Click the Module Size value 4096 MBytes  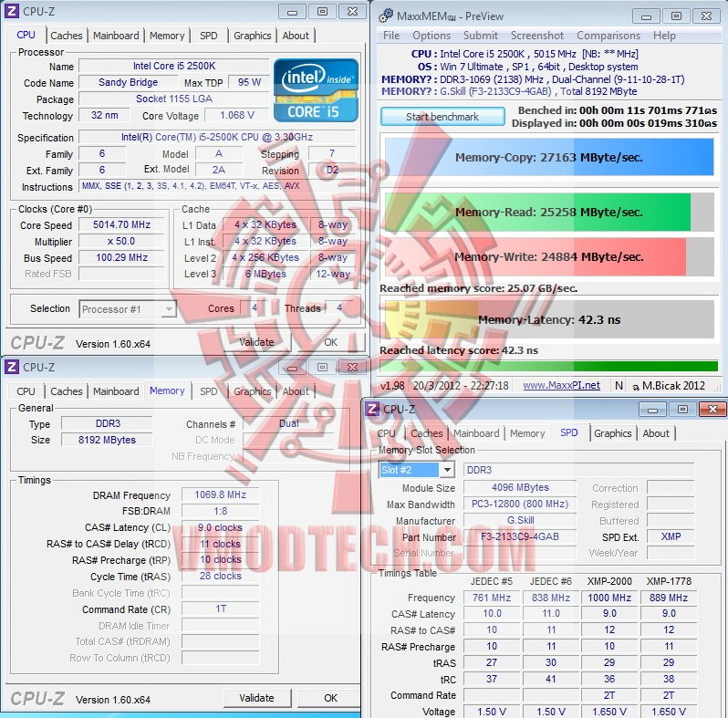click(x=520, y=488)
